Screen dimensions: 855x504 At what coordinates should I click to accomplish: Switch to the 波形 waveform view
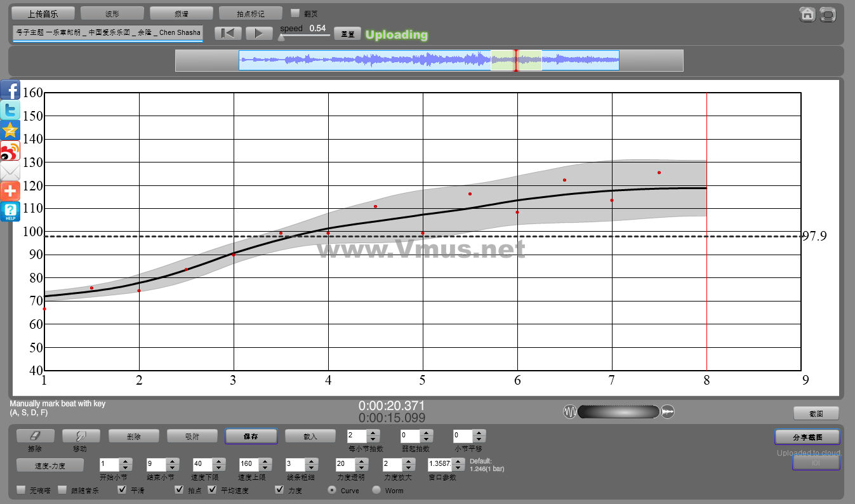point(112,13)
